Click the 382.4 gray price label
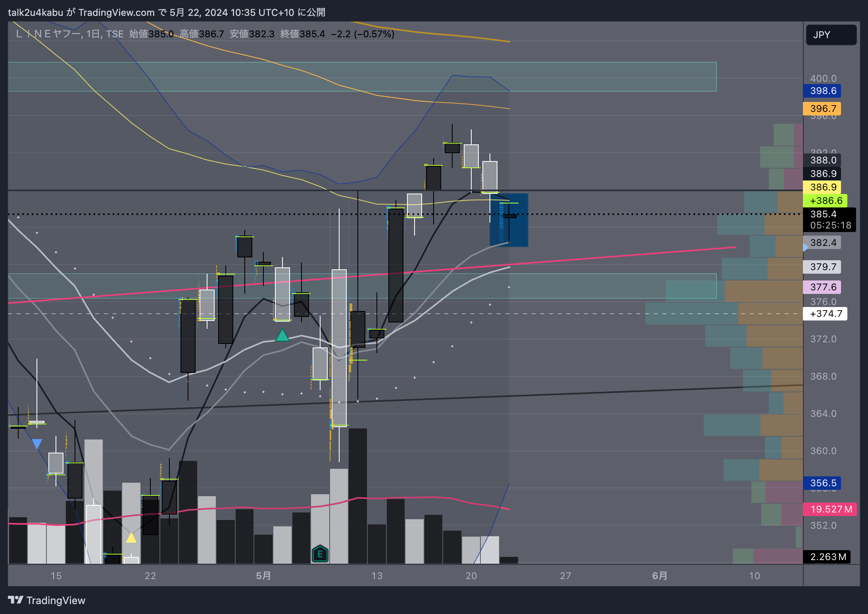868x614 pixels. [822, 243]
